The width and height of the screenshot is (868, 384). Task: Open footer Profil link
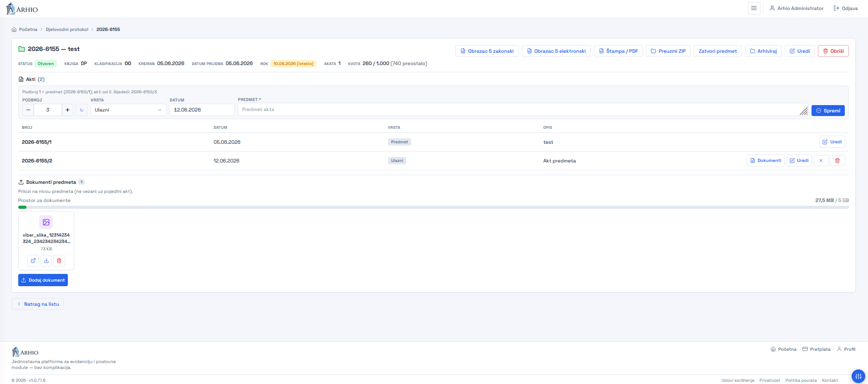[846, 349]
